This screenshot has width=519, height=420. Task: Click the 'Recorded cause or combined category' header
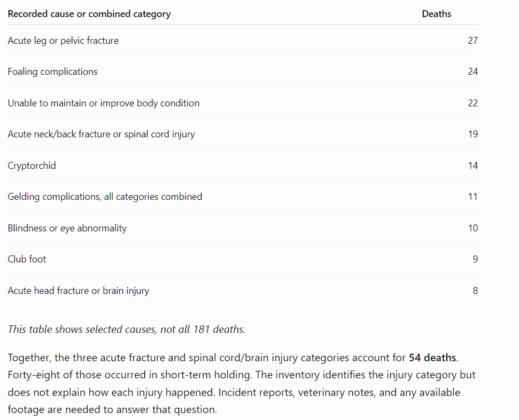[x=89, y=14]
